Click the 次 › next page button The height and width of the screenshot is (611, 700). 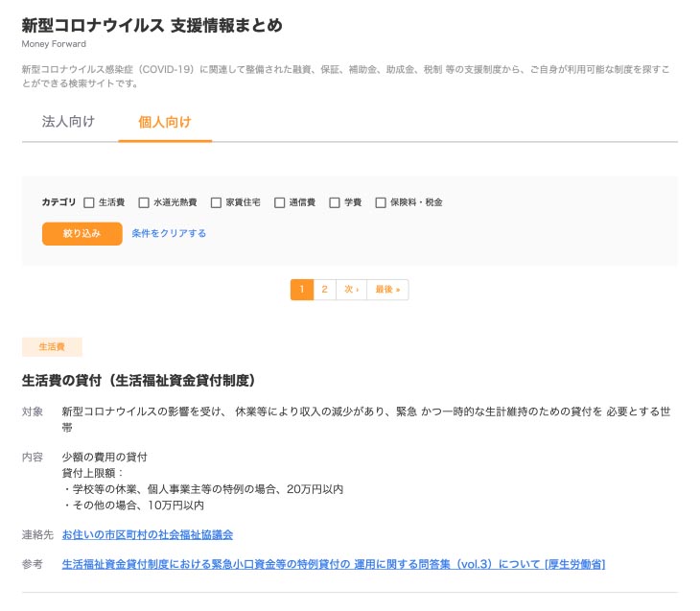(x=351, y=290)
